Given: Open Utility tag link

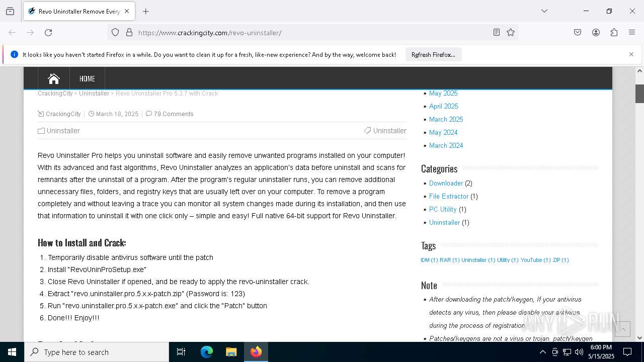Looking at the screenshot, I should tap(508, 260).
